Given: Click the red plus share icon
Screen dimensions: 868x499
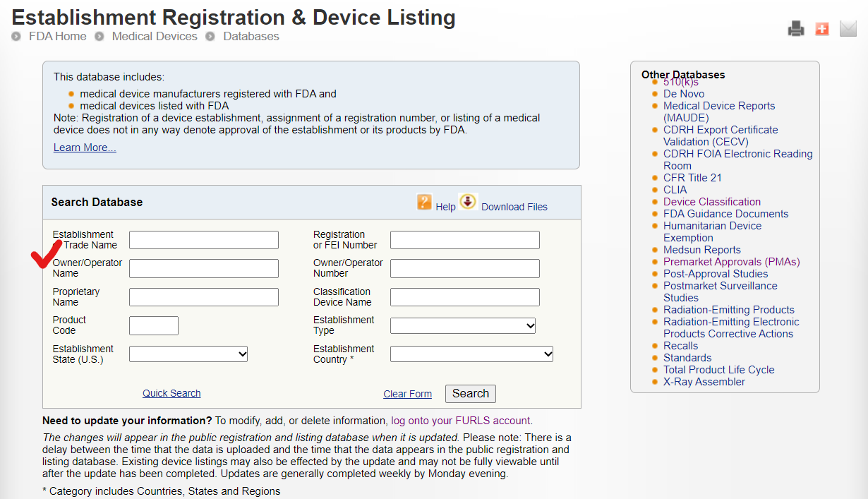Looking at the screenshot, I should click(821, 29).
